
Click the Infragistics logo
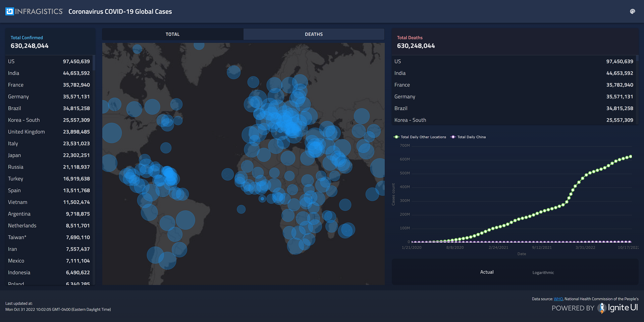coord(34,11)
